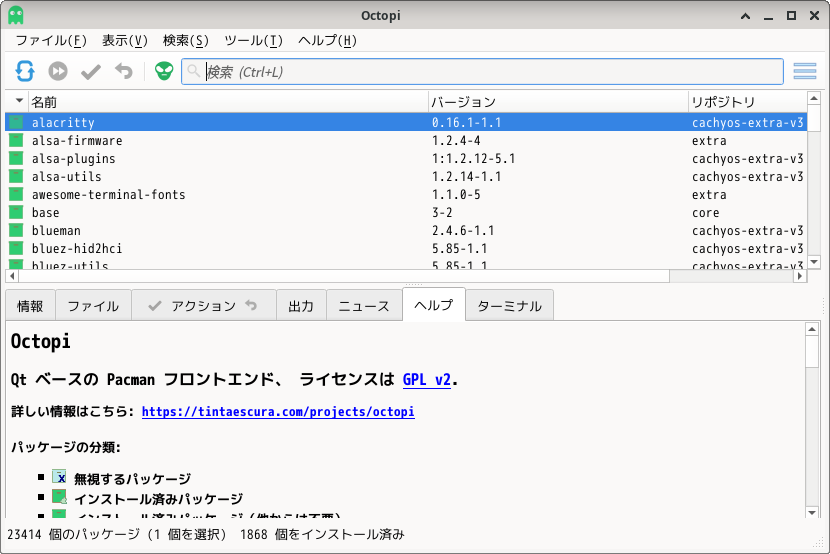This screenshot has width=830, height=554.
Task: Click version 1:1.2.12-5.1 cell
Action: (473, 159)
